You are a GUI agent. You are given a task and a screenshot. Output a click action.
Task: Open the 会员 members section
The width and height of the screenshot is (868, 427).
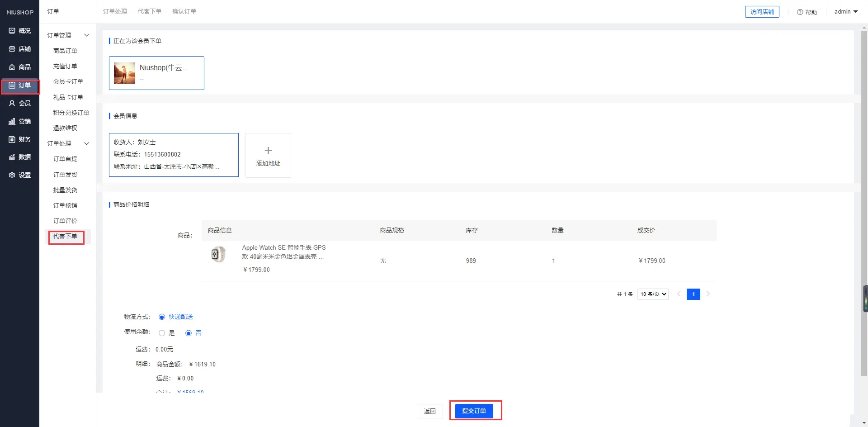[19, 103]
